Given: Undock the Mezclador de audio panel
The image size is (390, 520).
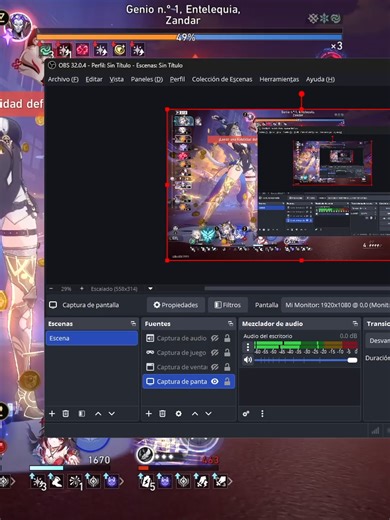Looking at the screenshot, I should 355,324.
